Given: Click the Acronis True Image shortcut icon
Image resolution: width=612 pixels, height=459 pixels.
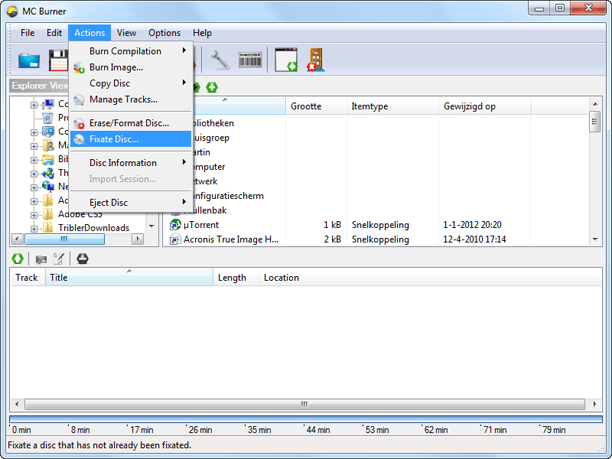Looking at the screenshot, I should coord(175,239).
